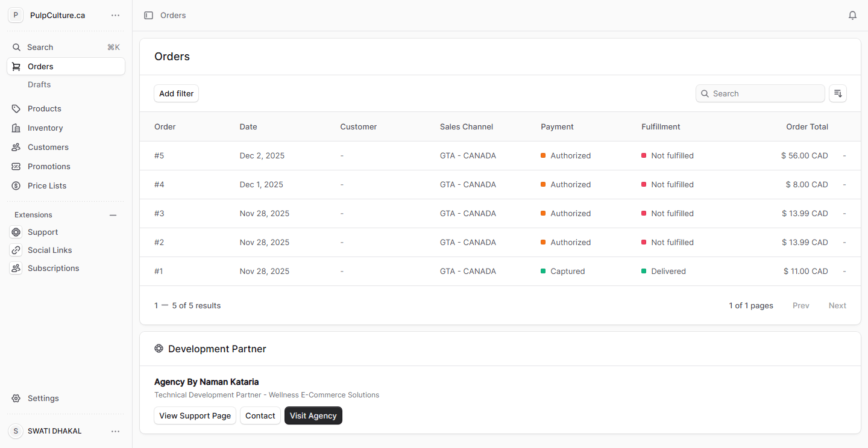
Task: Open Price Lists from the sidebar
Action: pos(46,185)
